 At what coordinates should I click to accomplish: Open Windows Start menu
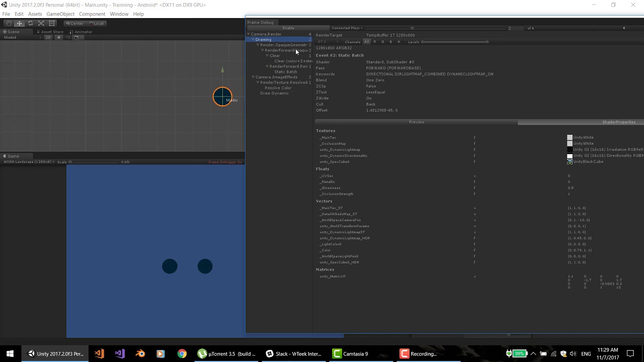pos(10,353)
